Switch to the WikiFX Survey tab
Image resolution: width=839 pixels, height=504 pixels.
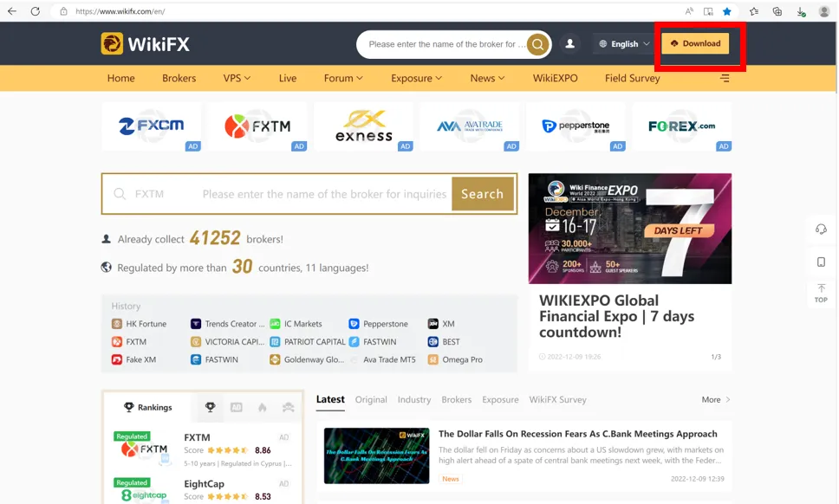point(557,399)
